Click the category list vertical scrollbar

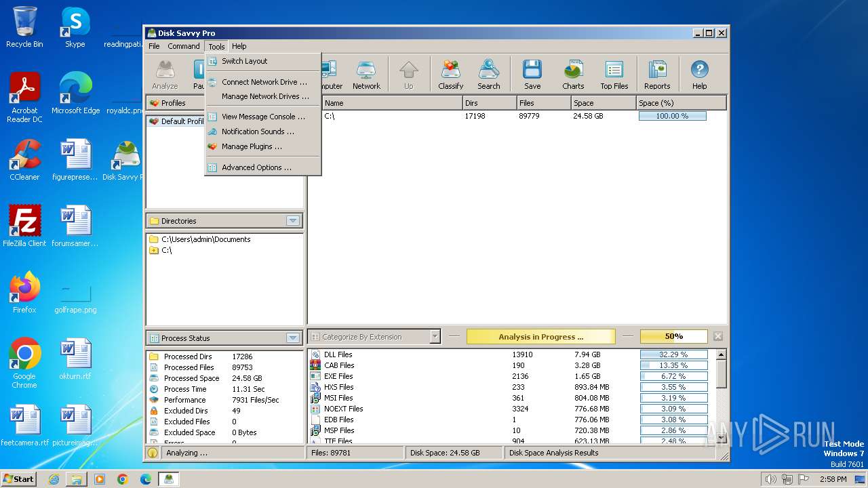pos(721,396)
